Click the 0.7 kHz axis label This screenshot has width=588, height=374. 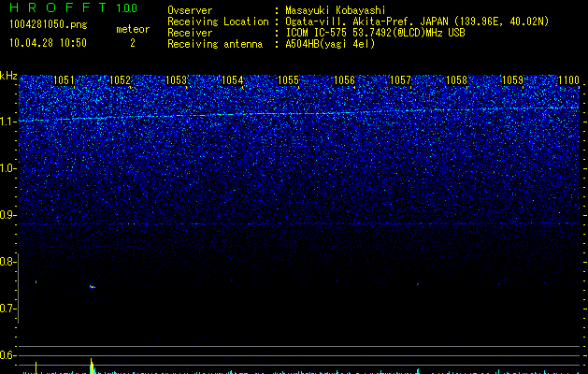7,309
